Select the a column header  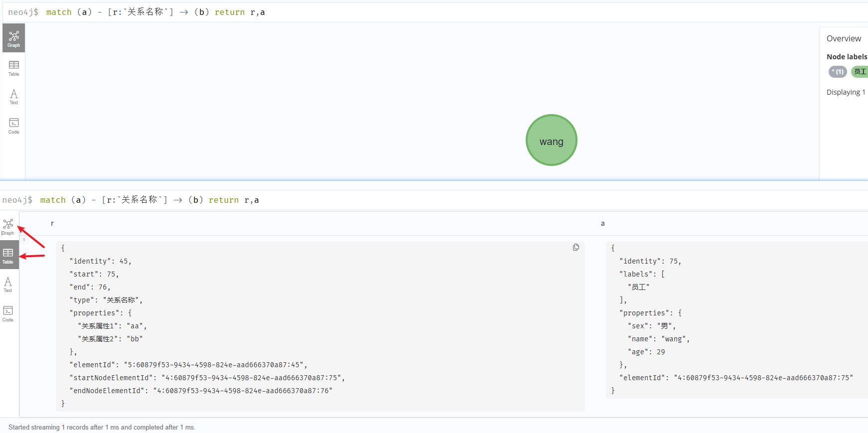click(602, 223)
